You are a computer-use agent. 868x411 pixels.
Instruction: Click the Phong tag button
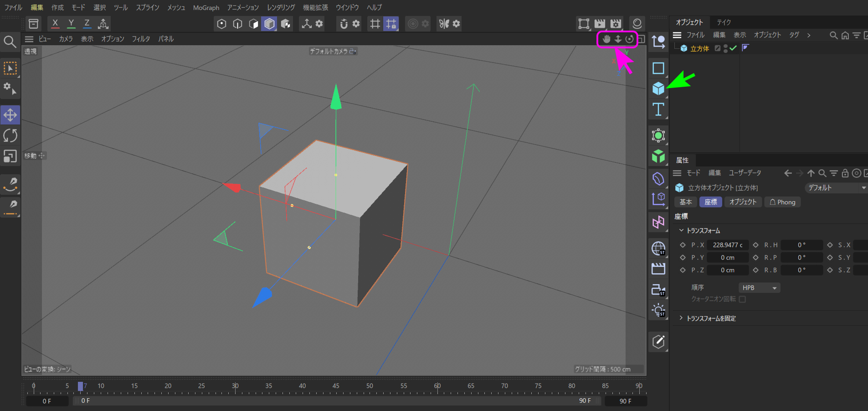pos(782,202)
